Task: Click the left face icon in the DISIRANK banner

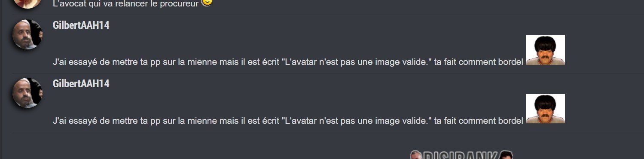Action: [416, 155]
